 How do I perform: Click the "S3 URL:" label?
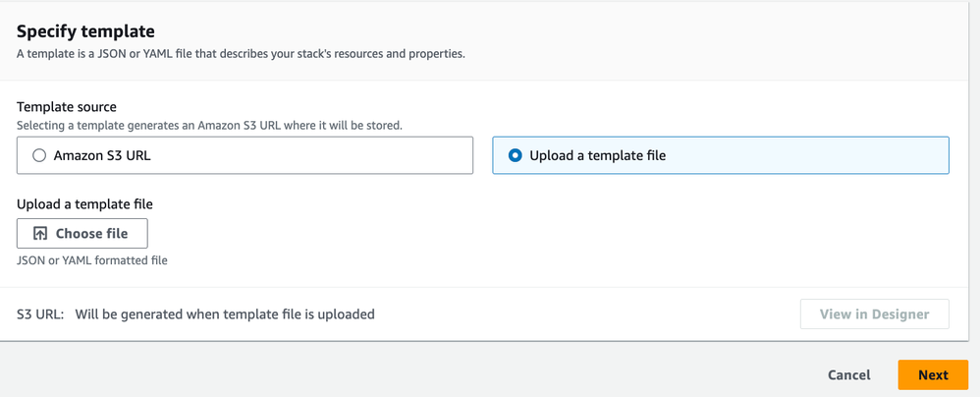click(x=40, y=314)
